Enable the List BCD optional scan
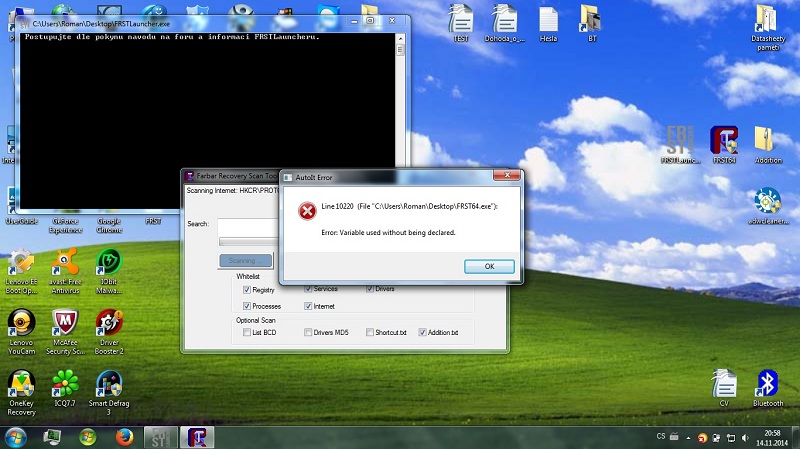 tap(247, 332)
